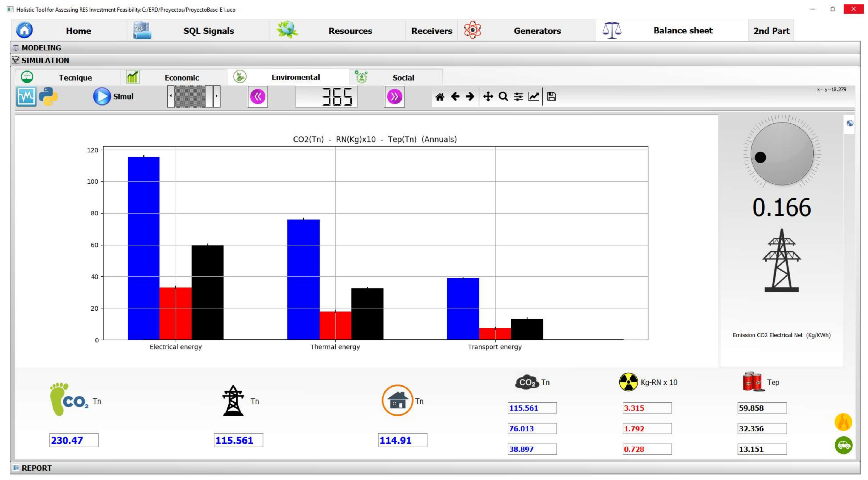This screenshot has width=868, height=480.
Task: Click the round emission dial knob
Action: (782, 154)
